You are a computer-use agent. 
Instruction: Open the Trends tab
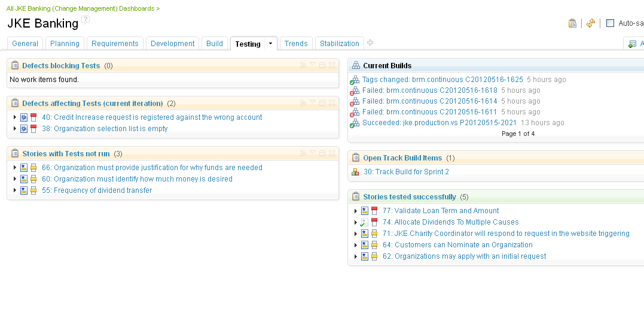click(x=296, y=44)
